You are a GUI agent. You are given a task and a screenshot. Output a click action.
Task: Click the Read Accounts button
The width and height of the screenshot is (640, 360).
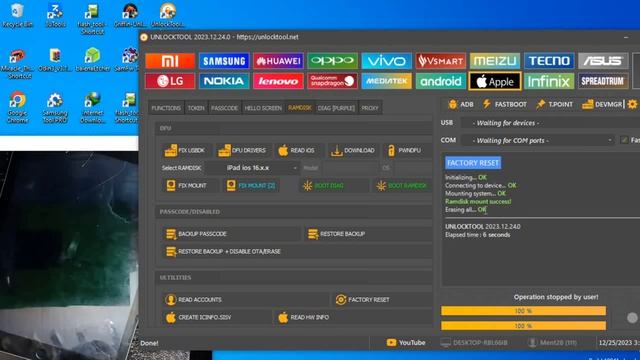(x=245, y=300)
